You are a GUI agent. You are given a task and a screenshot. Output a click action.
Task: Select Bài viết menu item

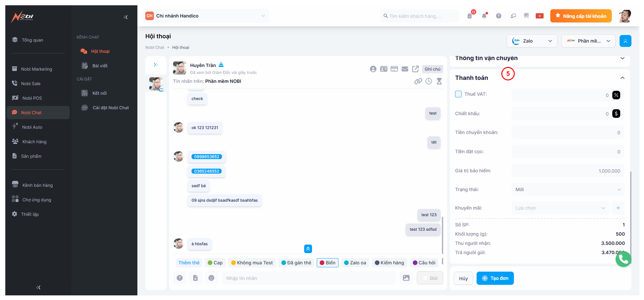100,66
